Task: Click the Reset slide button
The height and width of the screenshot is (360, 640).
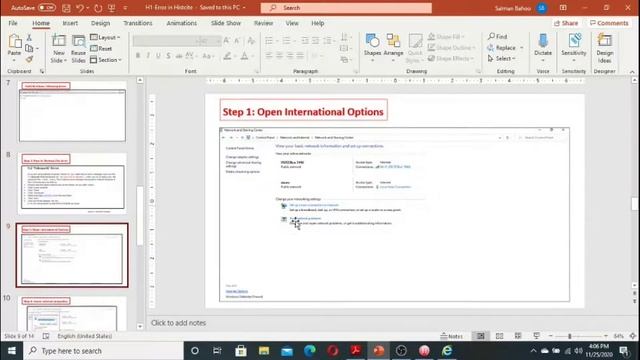Action: click(101, 49)
